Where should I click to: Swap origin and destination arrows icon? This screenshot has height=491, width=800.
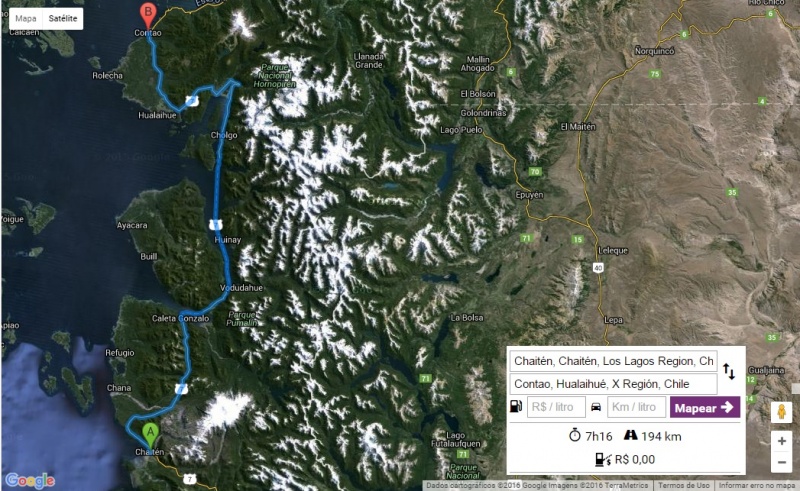(x=729, y=372)
